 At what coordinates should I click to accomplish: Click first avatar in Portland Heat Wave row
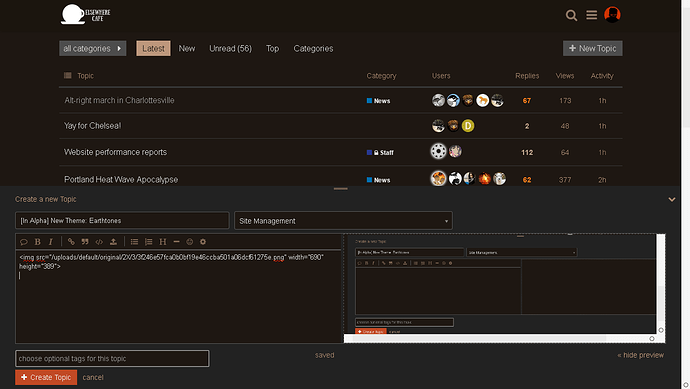pos(438,179)
